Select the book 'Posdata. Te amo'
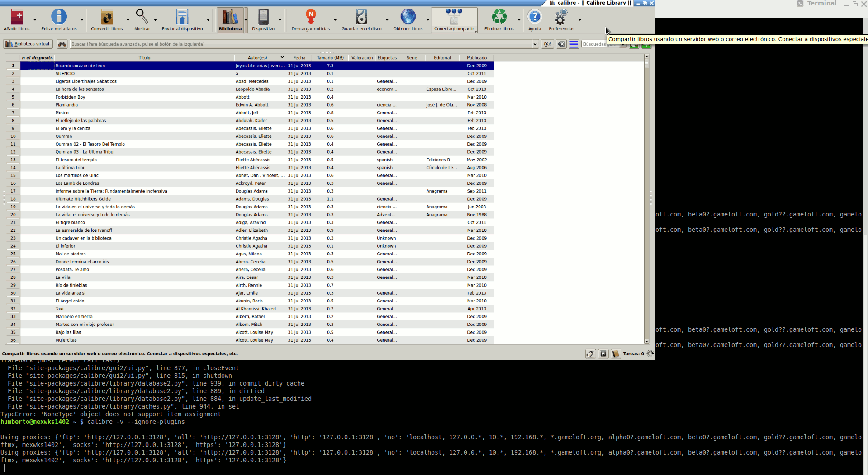 pyautogui.click(x=72, y=270)
